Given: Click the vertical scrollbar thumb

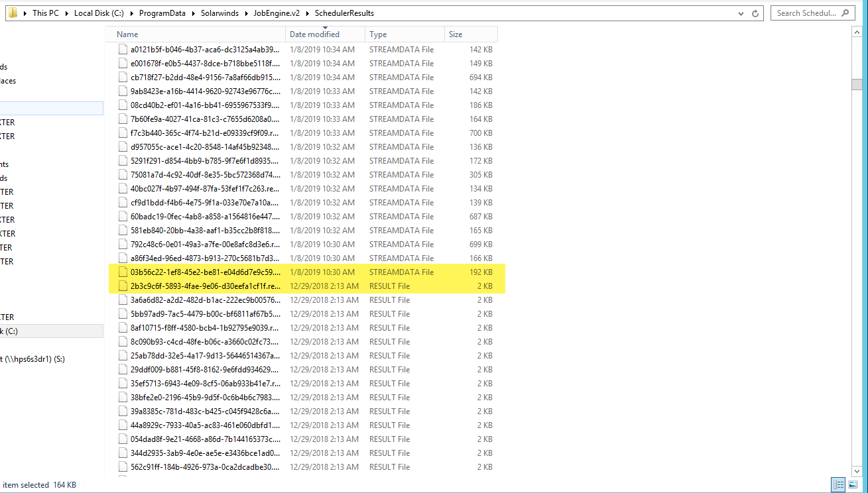Looking at the screenshot, I should tap(857, 84).
